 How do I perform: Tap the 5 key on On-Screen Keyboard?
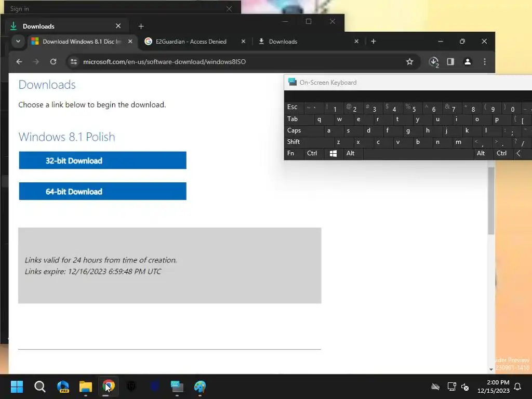pyautogui.click(x=413, y=108)
